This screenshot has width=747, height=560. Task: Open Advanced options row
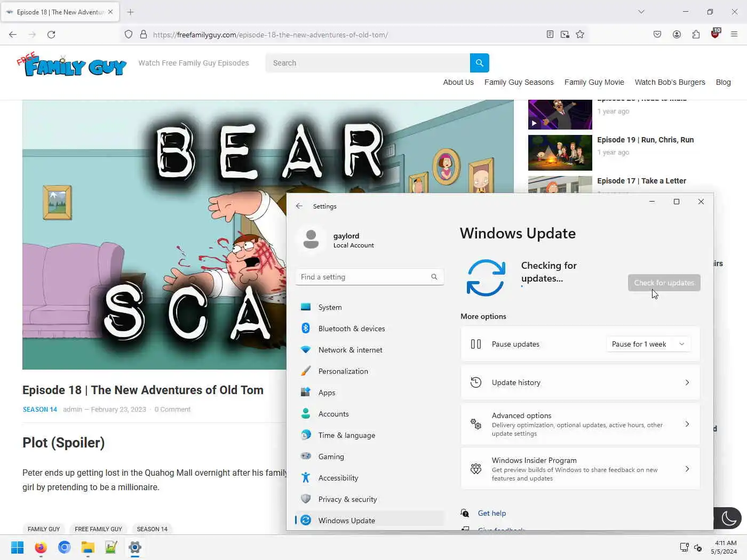[x=580, y=424]
